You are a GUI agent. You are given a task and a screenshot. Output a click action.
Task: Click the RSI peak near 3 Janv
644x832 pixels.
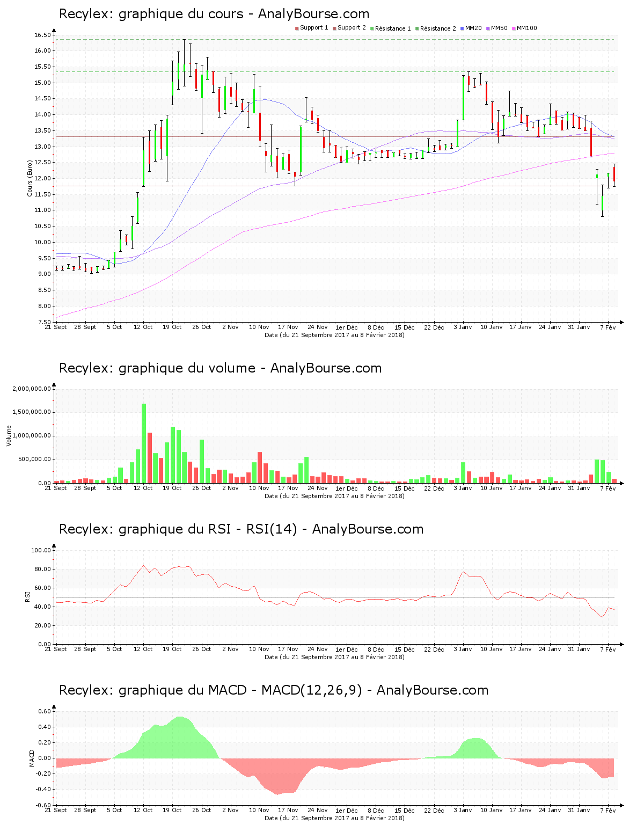click(464, 572)
